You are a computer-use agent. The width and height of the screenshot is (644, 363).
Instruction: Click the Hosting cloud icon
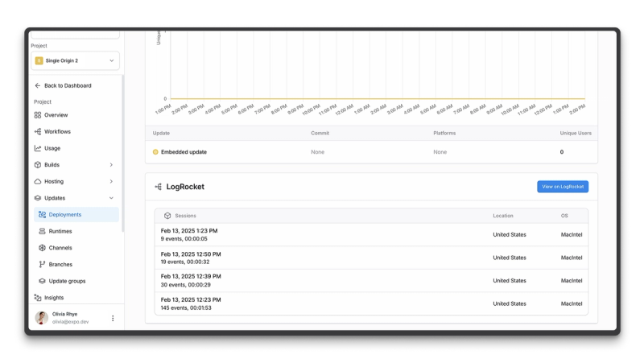(x=38, y=181)
